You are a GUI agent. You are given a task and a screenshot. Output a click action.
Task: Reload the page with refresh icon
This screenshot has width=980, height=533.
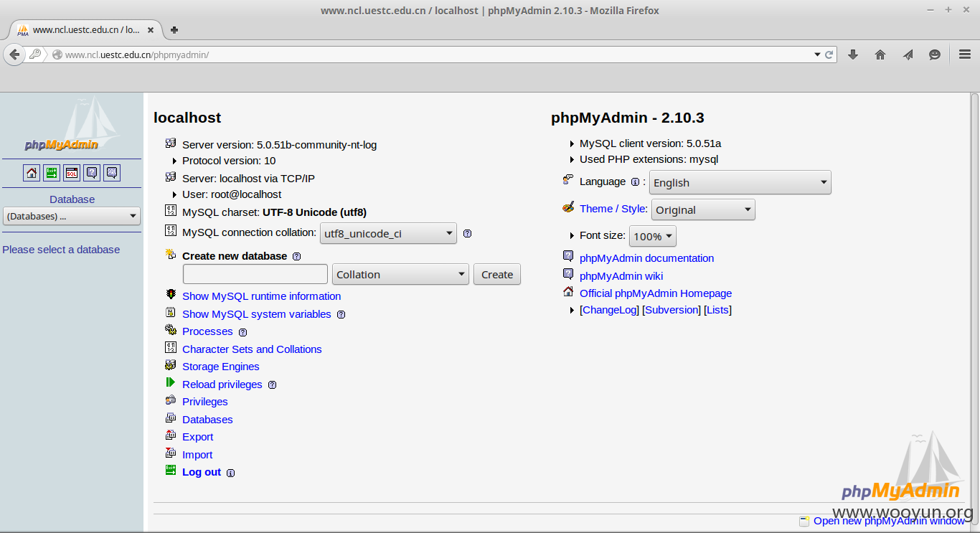829,55
